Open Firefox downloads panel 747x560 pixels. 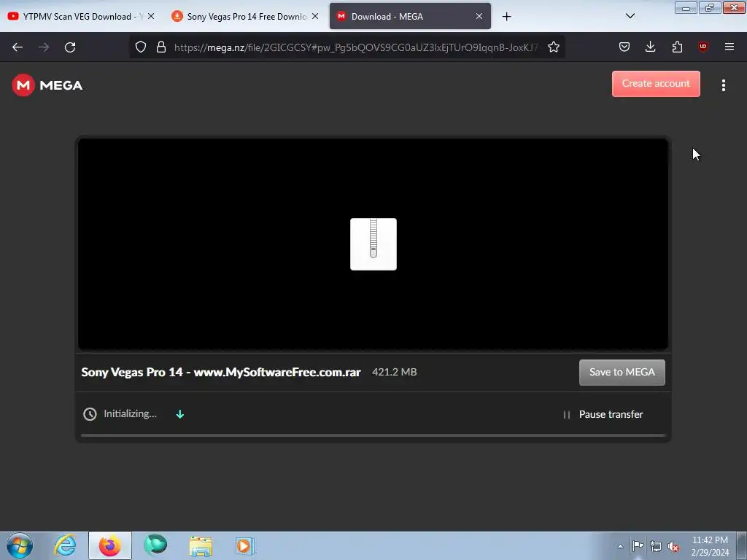(x=650, y=47)
